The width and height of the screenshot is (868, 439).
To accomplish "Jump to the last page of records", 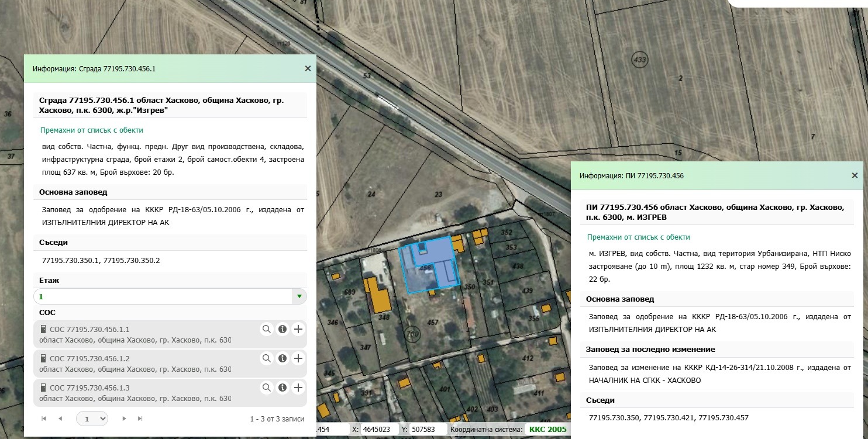I will tap(140, 419).
